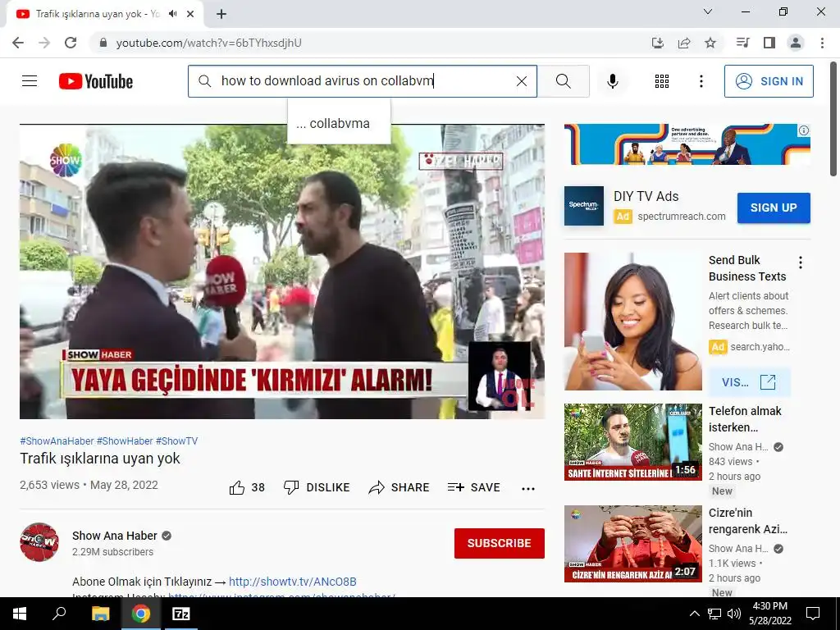Show hidden system tray icons
Image resolution: width=840 pixels, height=630 pixels.
click(x=694, y=614)
